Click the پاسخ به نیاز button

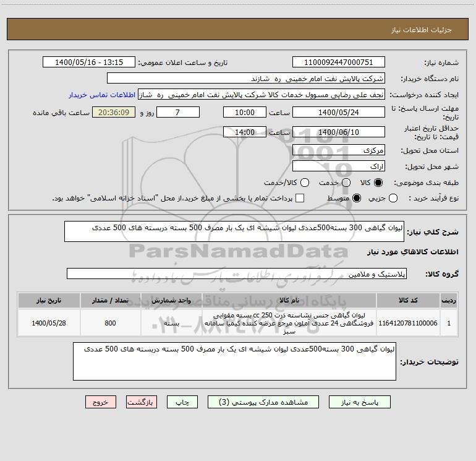[x=359, y=402]
